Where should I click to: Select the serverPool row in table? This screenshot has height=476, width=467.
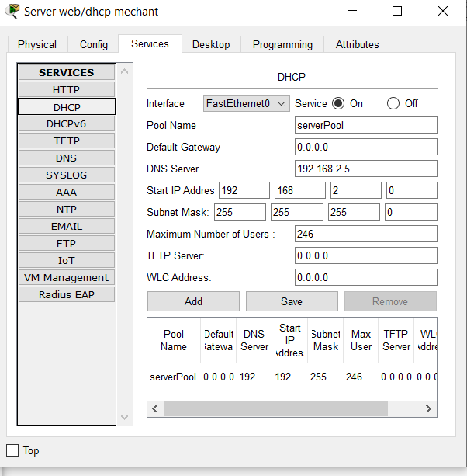pos(174,377)
